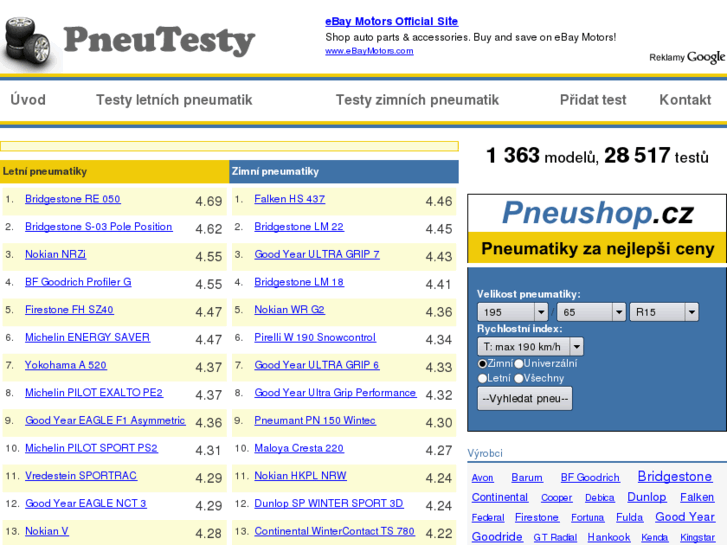The height and width of the screenshot is (545, 727).
Task: Open Good Year Ultra Grip Performance link
Action: click(x=335, y=393)
